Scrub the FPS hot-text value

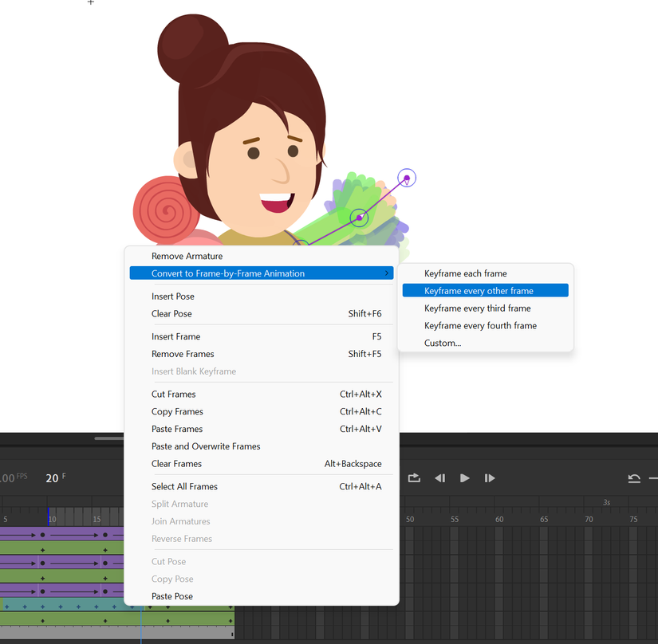coord(8,476)
